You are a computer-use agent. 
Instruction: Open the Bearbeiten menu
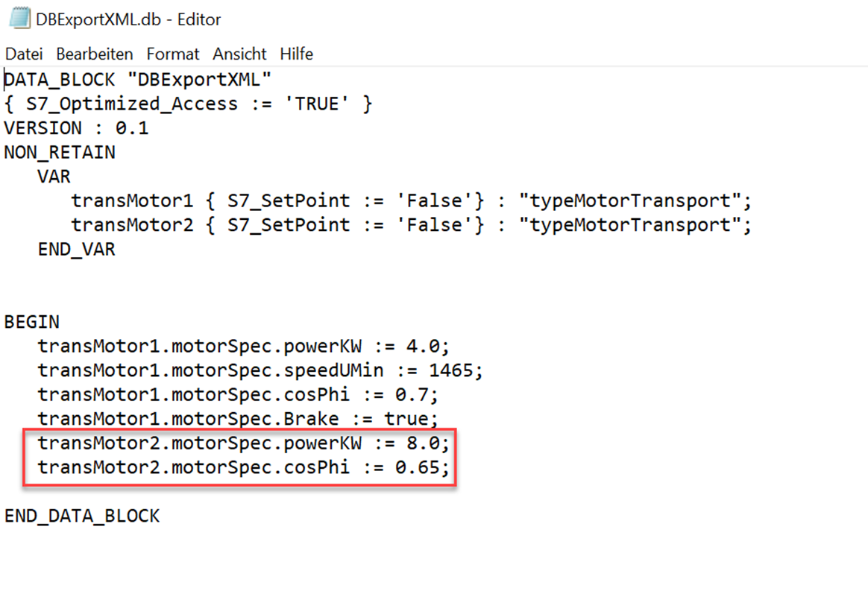(95, 54)
